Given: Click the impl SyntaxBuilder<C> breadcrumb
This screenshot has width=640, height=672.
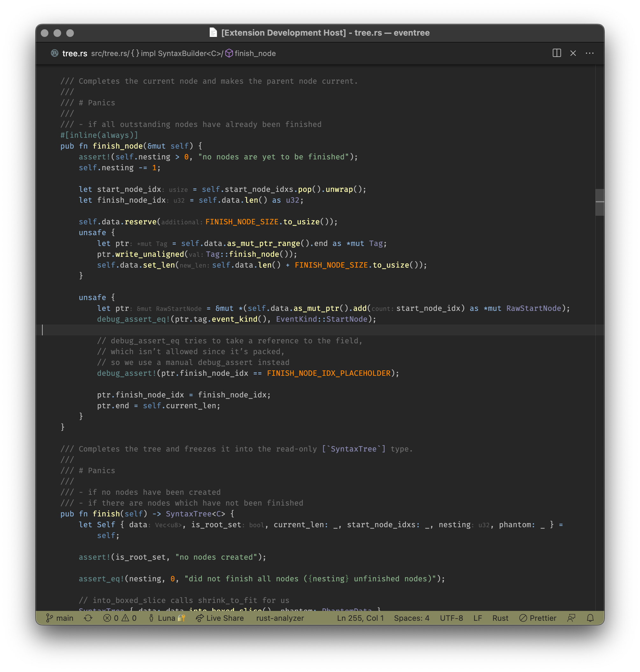Looking at the screenshot, I should 181,53.
